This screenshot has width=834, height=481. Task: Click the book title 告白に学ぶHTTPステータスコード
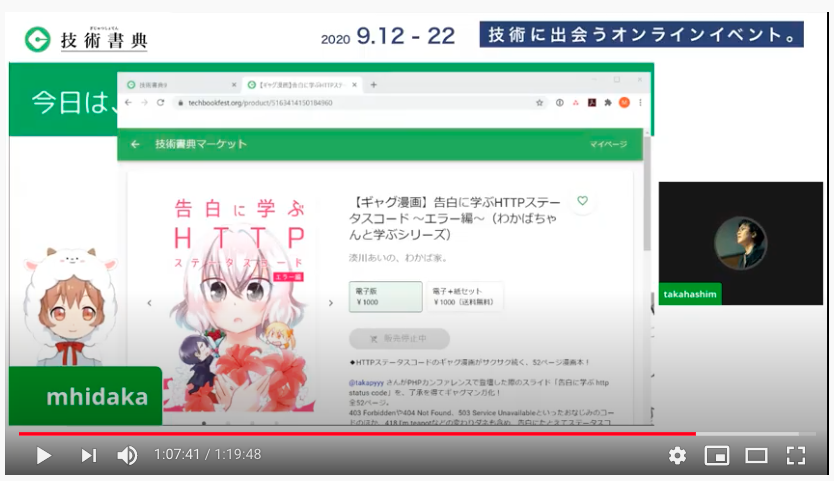click(x=454, y=218)
